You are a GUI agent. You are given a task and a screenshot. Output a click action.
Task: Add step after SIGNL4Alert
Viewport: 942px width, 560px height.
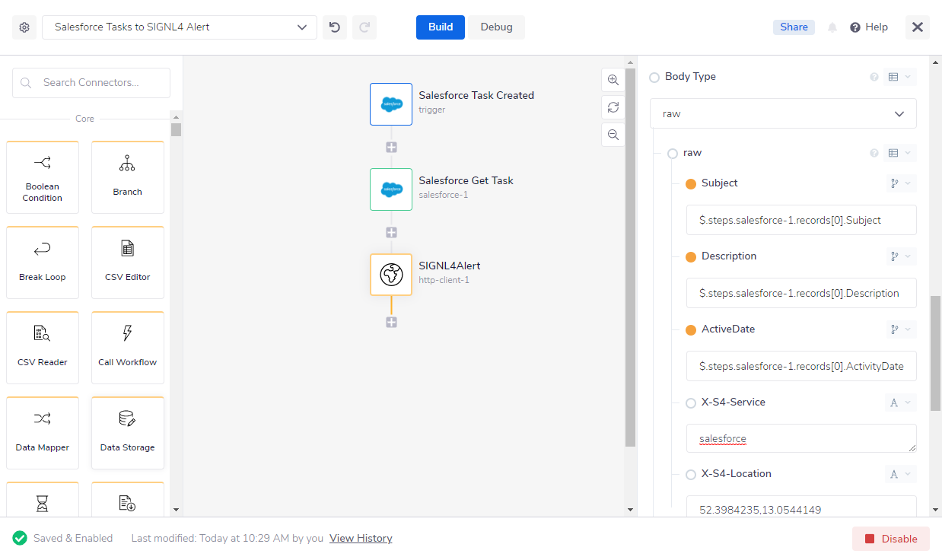[x=391, y=323]
